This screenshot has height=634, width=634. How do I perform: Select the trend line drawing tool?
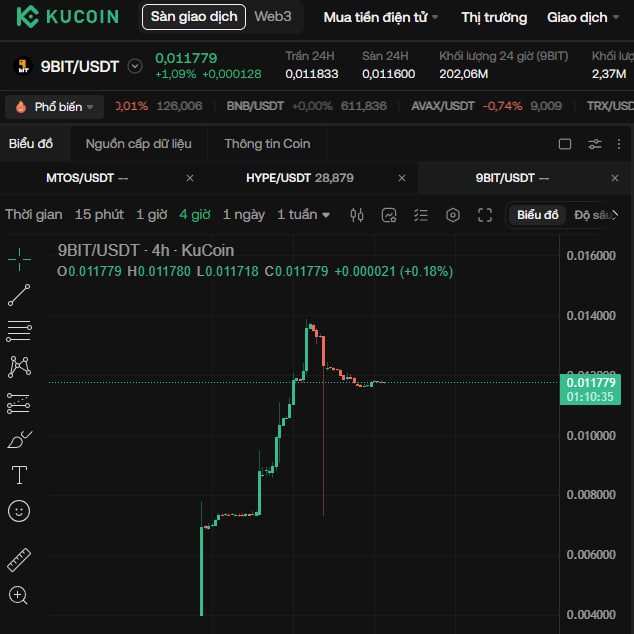click(x=19, y=295)
